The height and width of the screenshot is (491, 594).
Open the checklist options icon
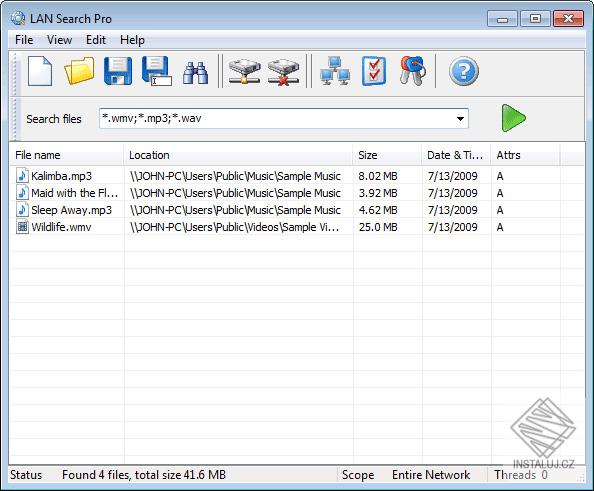tap(374, 71)
